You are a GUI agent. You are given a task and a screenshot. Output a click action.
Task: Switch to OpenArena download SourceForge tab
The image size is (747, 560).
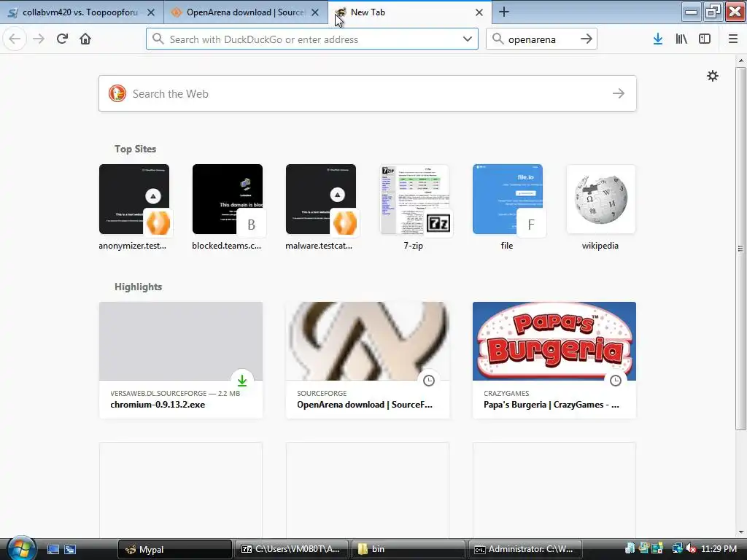[246, 12]
